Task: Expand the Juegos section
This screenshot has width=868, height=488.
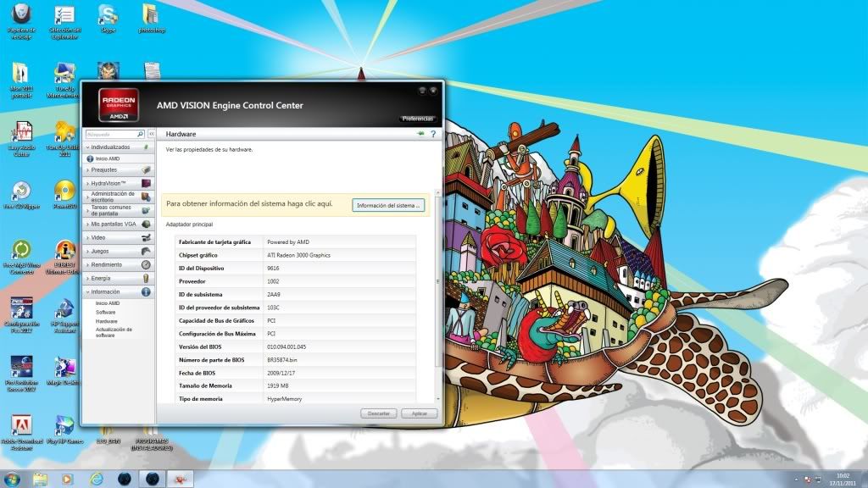Action: 88,251
